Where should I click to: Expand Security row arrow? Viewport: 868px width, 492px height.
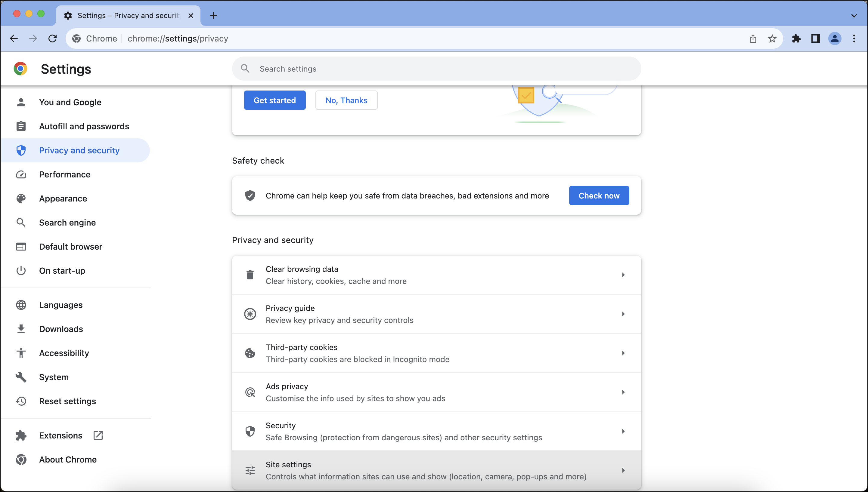click(x=623, y=431)
